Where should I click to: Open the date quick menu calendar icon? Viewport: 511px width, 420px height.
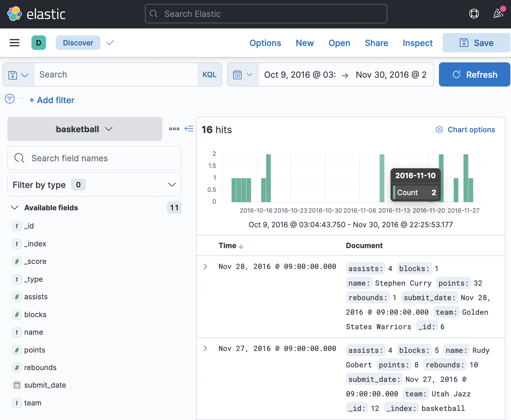point(243,74)
